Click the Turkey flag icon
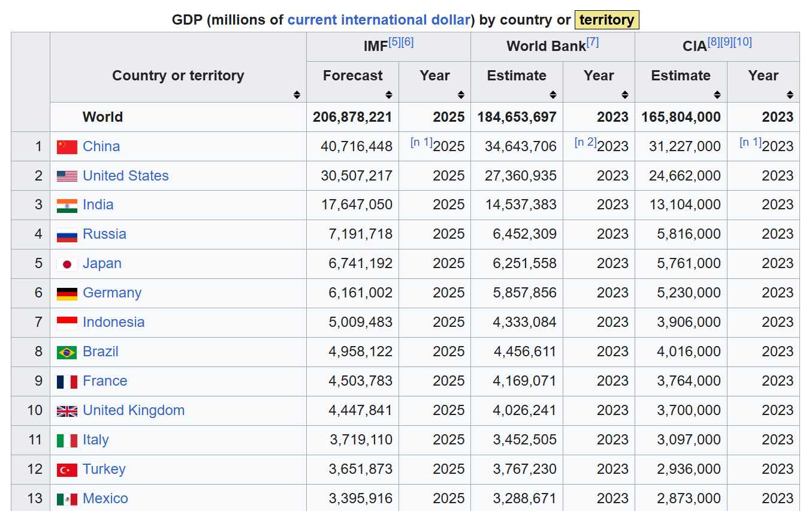Viewport: 812px width, 511px height. tap(67, 470)
